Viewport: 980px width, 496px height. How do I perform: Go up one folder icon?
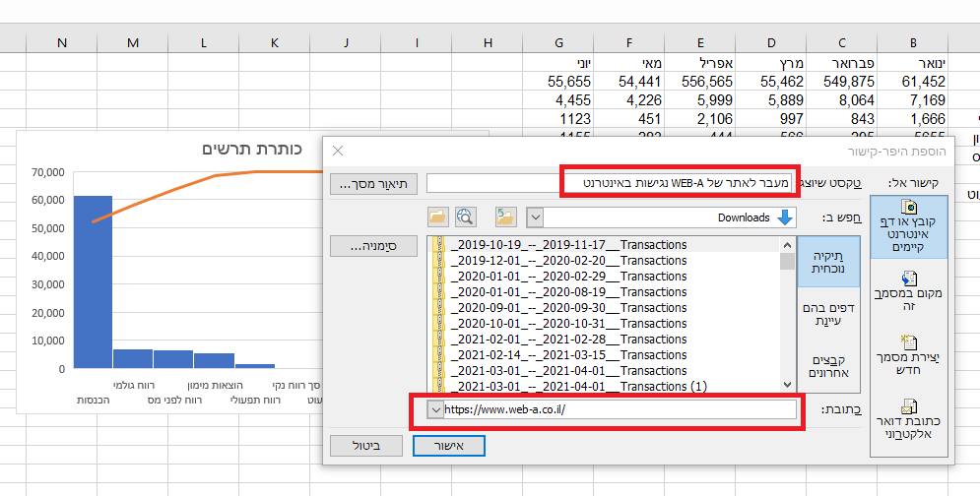pos(505,217)
